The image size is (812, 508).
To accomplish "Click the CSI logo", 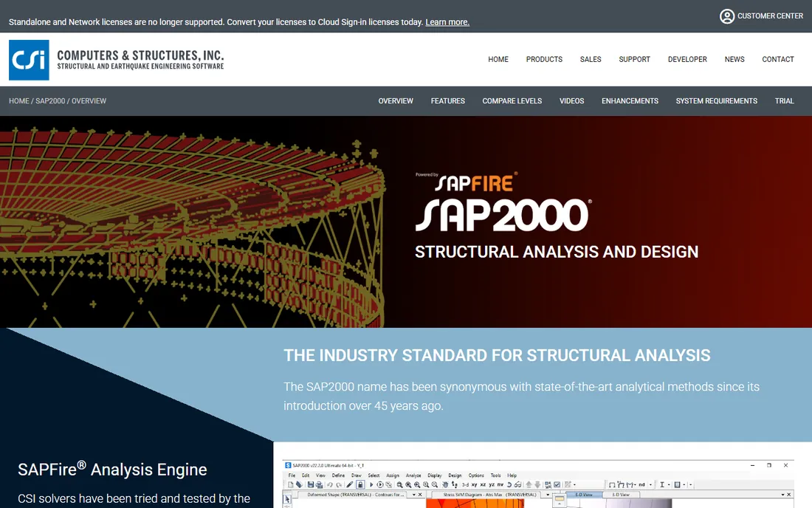I will point(29,60).
